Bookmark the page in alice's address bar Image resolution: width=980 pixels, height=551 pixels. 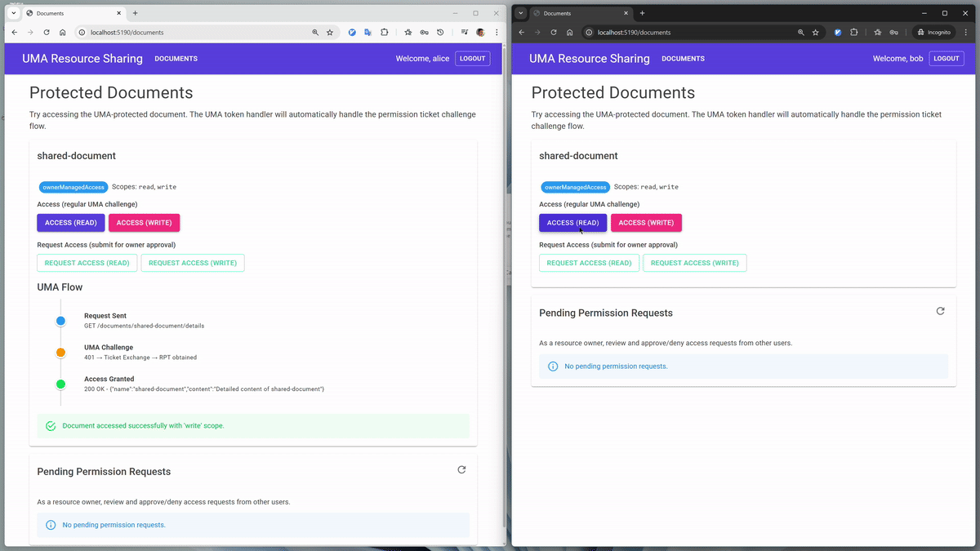point(330,33)
